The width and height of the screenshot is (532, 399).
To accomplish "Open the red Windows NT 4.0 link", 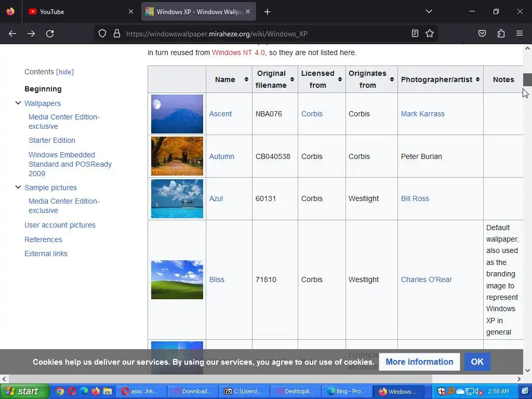I will pyautogui.click(x=238, y=52).
